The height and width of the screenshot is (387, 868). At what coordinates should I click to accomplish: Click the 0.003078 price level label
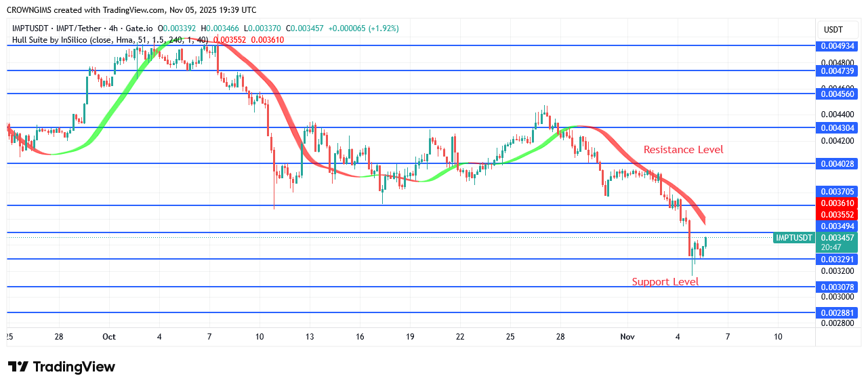838,287
